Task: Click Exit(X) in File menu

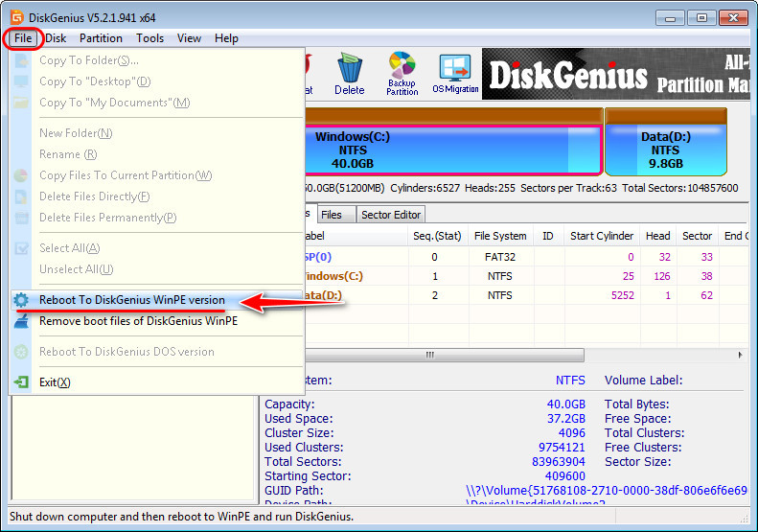Action: (x=157, y=382)
